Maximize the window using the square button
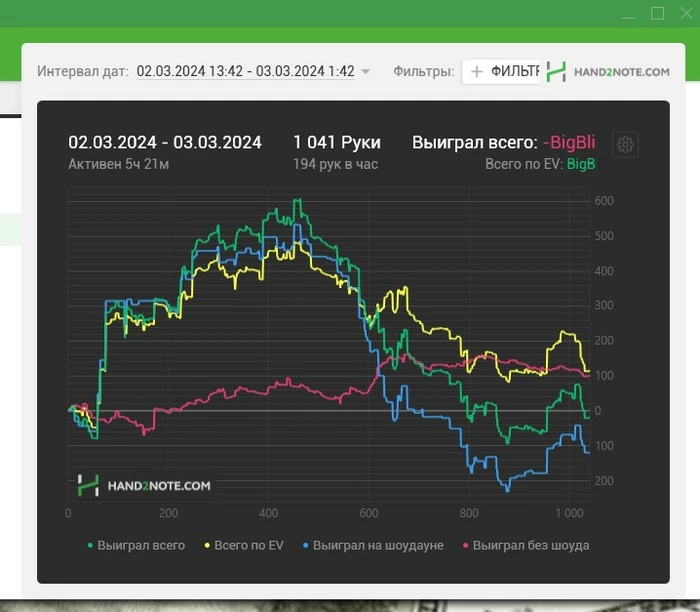 tap(657, 13)
